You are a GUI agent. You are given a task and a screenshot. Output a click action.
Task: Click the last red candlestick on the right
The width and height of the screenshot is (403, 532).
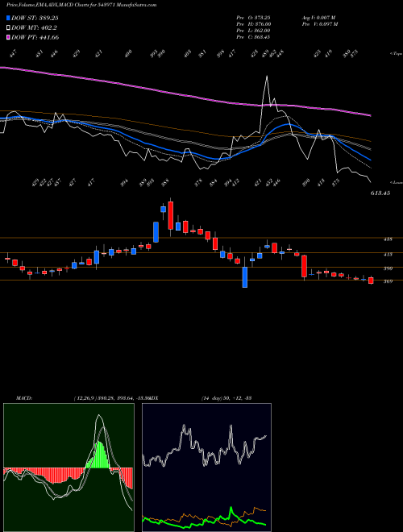coord(371,281)
